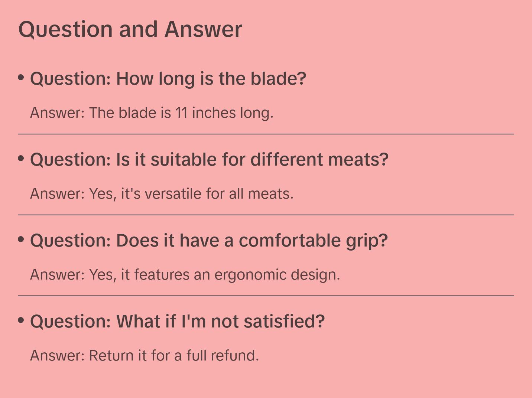
Task: Click bullet before the comfortable grip question
Action: pyautogui.click(x=21, y=239)
